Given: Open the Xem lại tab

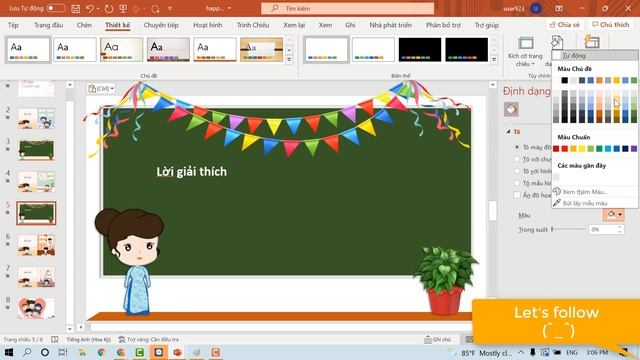Looking at the screenshot, I should [x=294, y=25].
